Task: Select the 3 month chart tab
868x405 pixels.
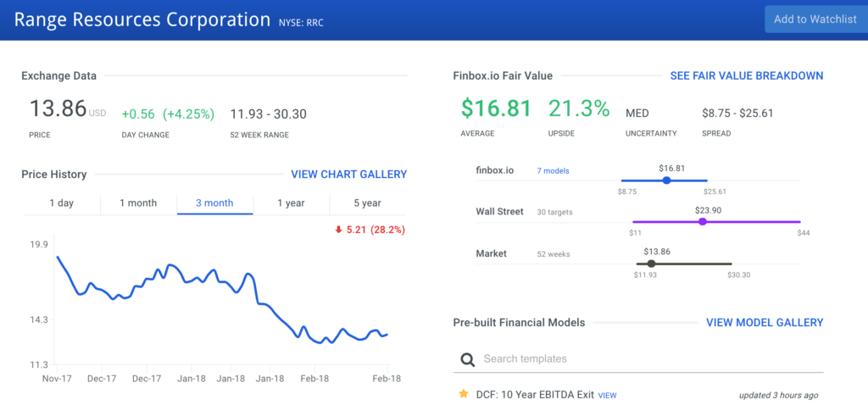Action: [214, 203]
